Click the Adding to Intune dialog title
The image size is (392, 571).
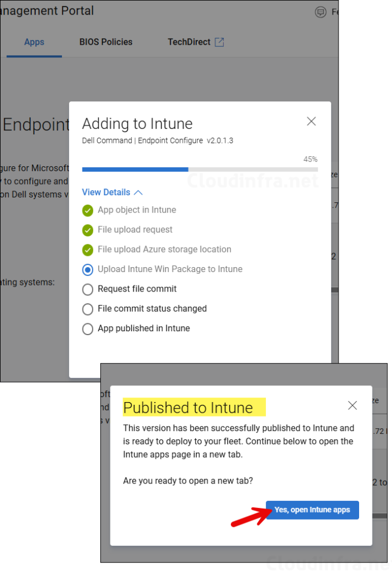tap(137, 124)
